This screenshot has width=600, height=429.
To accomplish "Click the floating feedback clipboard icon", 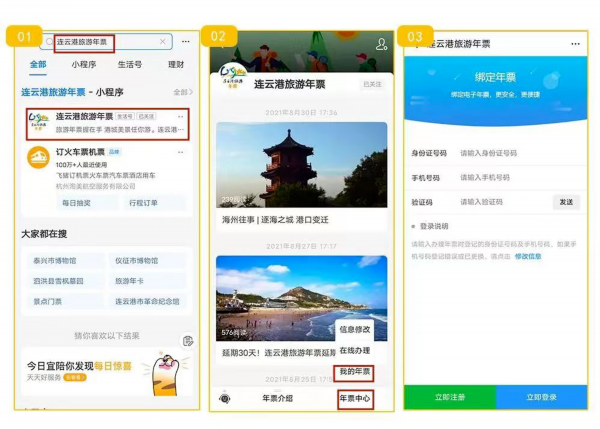I will (188, 341).
